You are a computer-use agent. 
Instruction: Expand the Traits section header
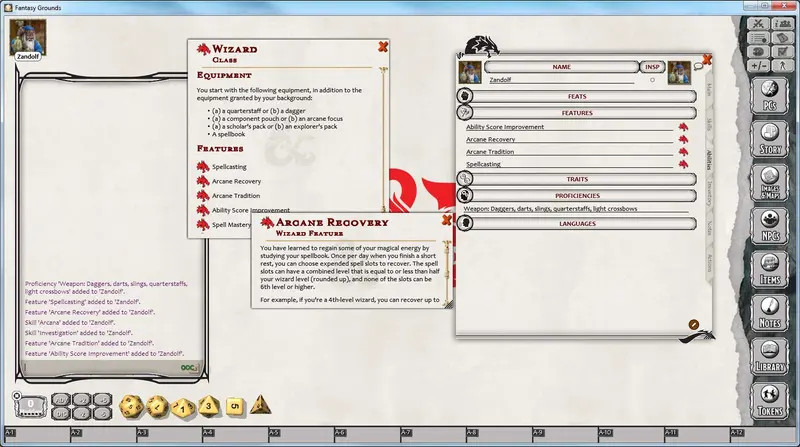(x=577, y=179)
